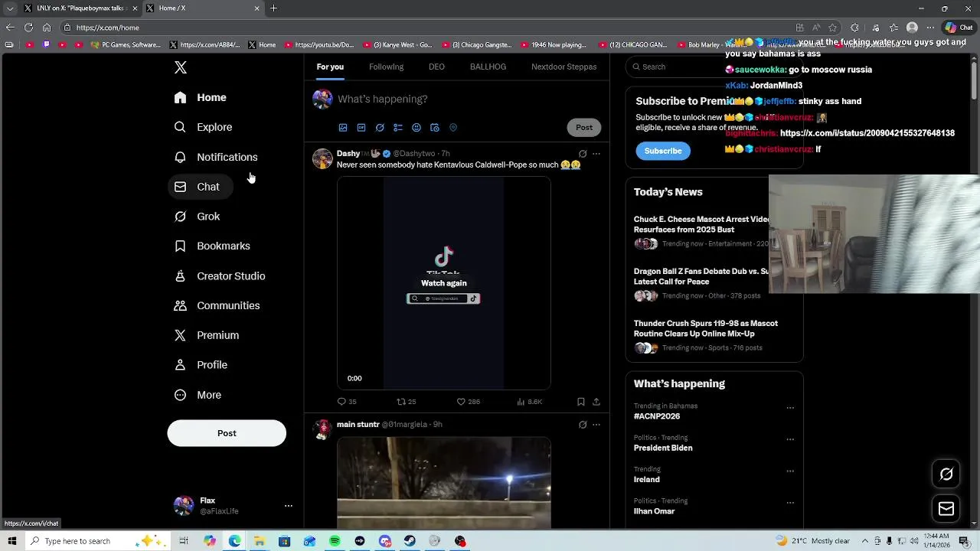This screenshot has width=980, height=551.
Task: Open the floating Grok button
Action: pyautogui.click(x=946, y=474)
